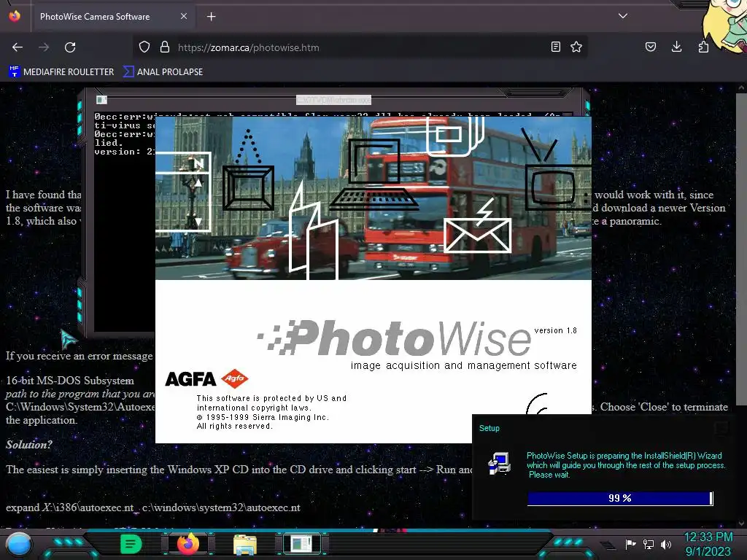The image size is (747, 560).
Task: Click the Firefox logo in the title bar
Action: pyautogui.click(x=15, y=16)
